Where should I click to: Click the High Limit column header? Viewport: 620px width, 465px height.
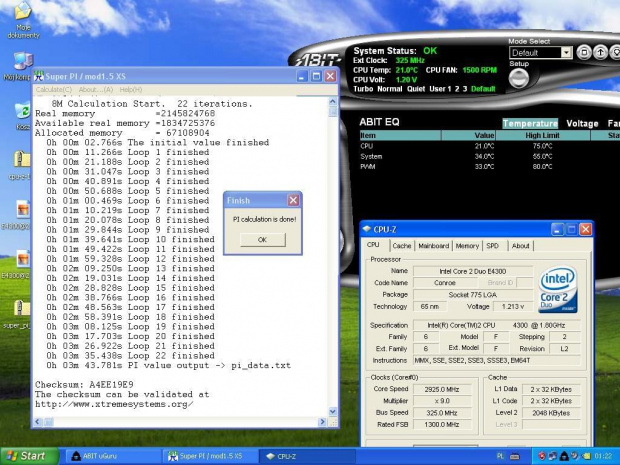[x=542, y=135]
